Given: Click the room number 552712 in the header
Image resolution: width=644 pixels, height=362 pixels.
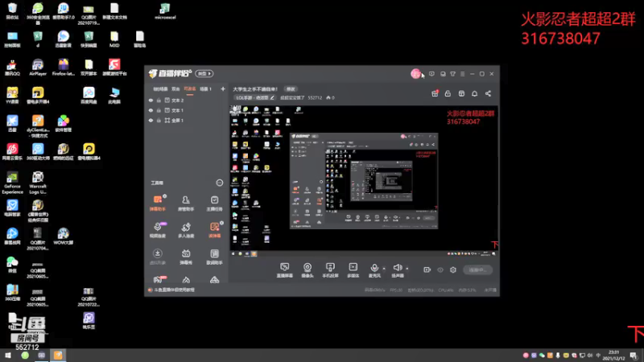Looking at the screenshot, I should pyautogui.click(x=315, y=97).
